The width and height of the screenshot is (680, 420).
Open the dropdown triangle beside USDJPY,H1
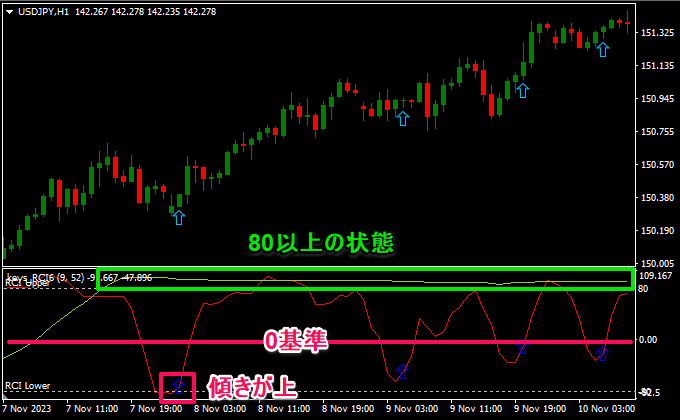(8, 10)
